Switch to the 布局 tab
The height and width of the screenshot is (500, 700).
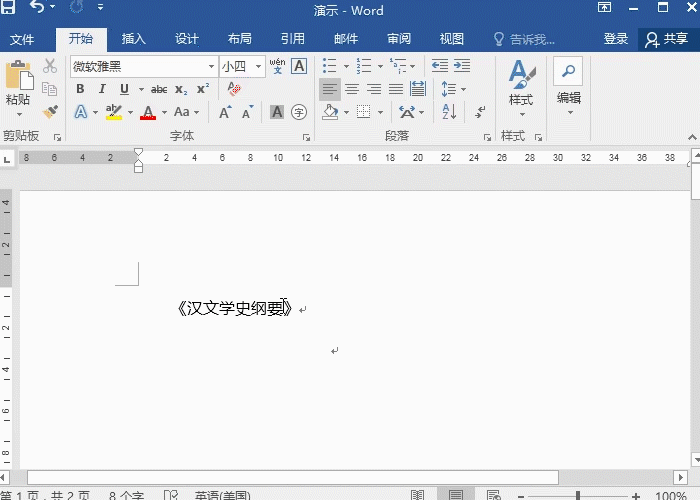(x=240, y=39)
